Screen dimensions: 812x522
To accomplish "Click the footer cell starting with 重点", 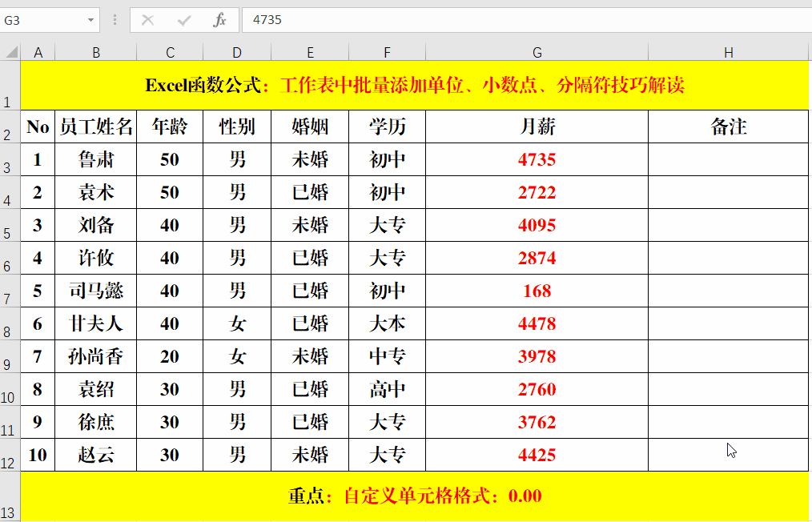I will [x=414, y=496].
